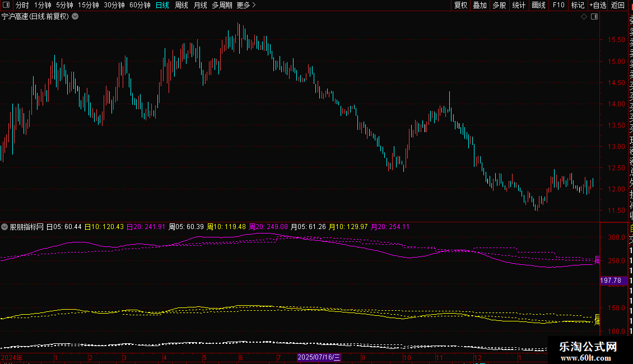Expand 更多 period options
This screenshot has height=364, width=633.
246,5
